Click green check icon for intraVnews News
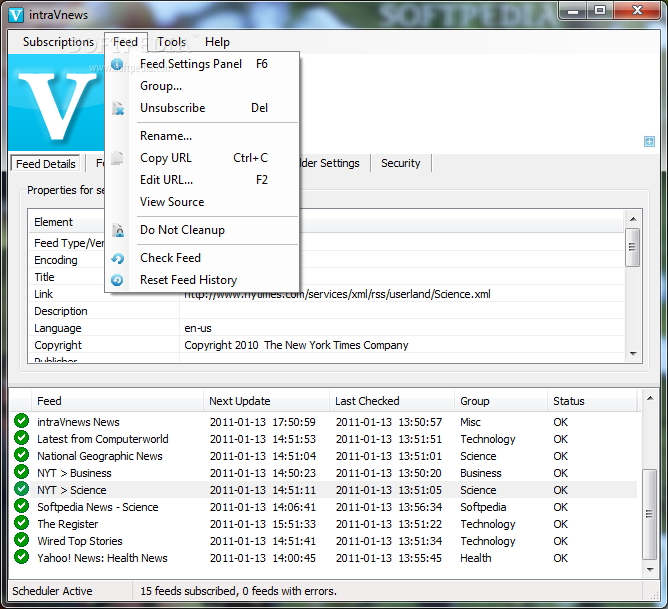668x609 pixels. pos(21,421)
